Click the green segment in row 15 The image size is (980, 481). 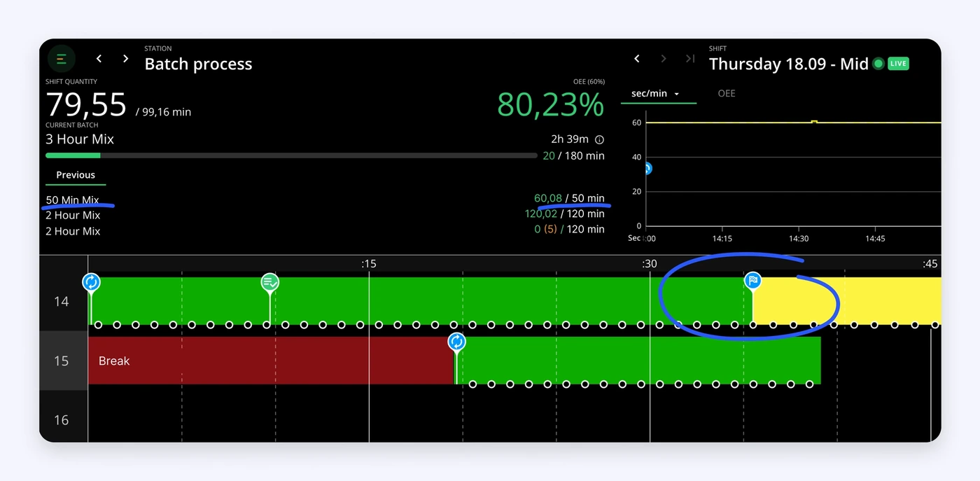(x=638, y=361)
